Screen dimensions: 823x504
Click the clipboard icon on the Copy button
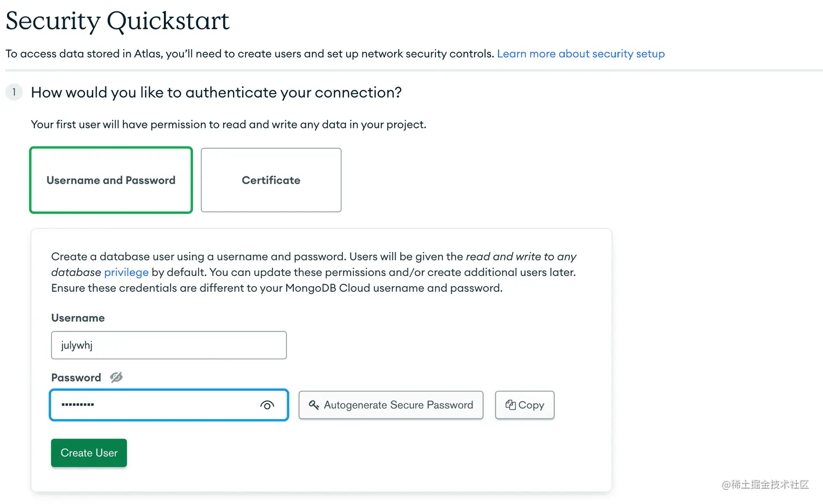[x=511, y=404]
